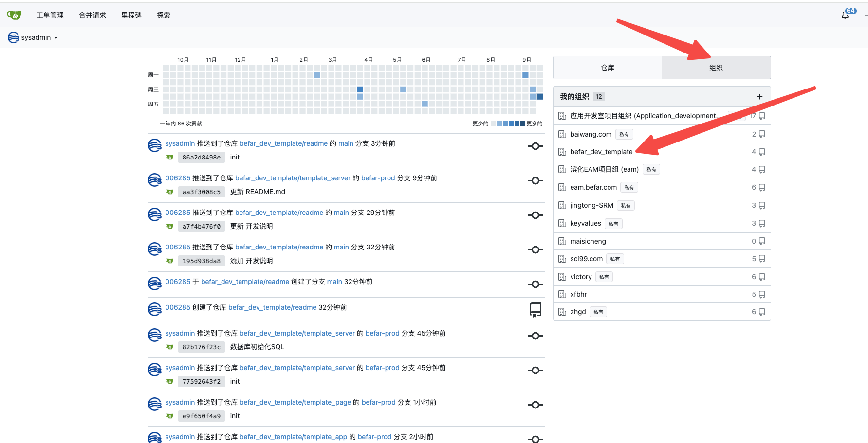Switch to the 仓库 tab
This screenshot has width=868, height=443.
pyautogui.click(x=608, y=68)
